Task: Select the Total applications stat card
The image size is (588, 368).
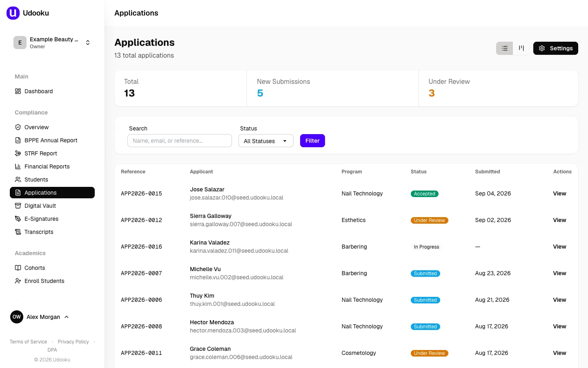Action: (180, 88)
